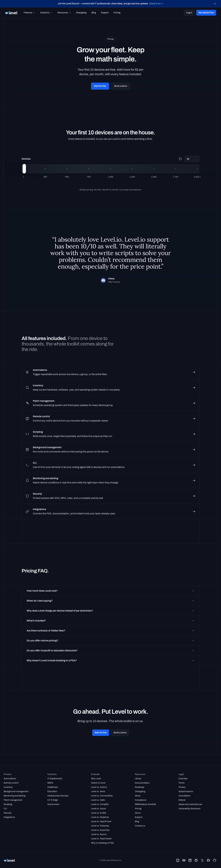The image size is (221, 868).
Task: Expand the Solutions menu in the navbar
Action: coord(46,12)
